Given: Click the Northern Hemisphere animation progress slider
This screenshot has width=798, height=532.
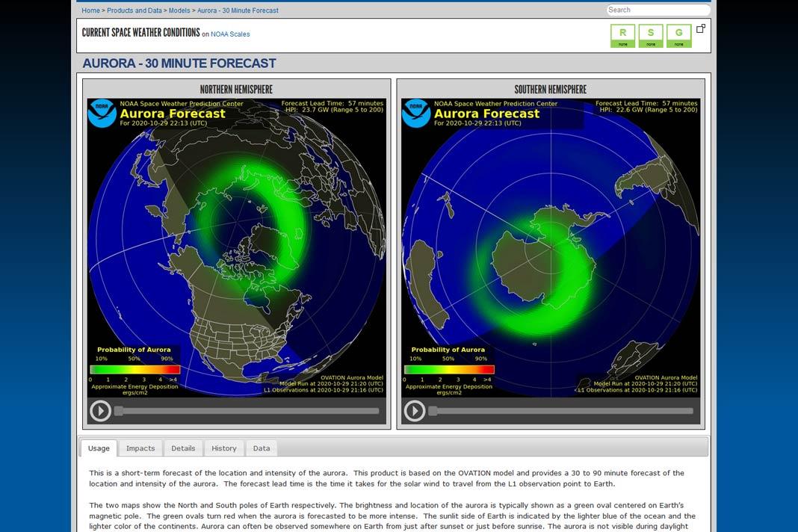Looking at the screenshot, I should tap(247, 411).
